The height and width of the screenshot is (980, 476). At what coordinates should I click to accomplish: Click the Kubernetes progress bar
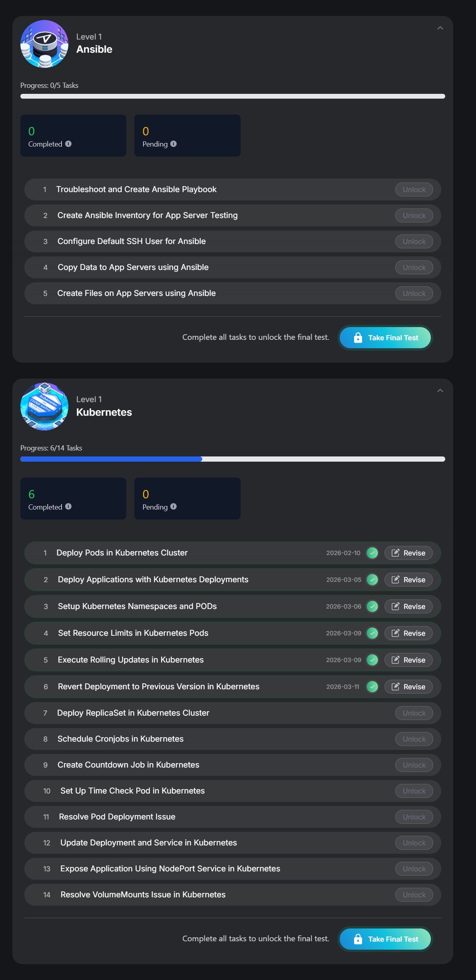(x=233, y=459)
